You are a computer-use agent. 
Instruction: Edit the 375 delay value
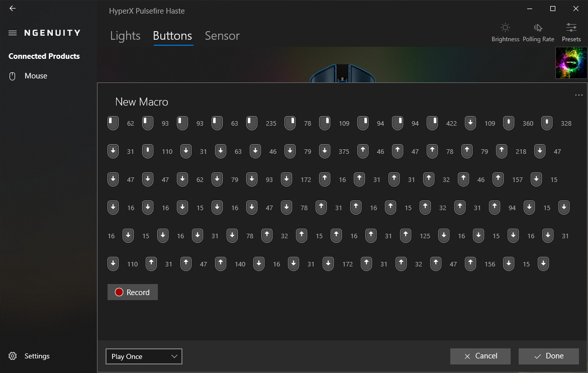click(344, 152)
